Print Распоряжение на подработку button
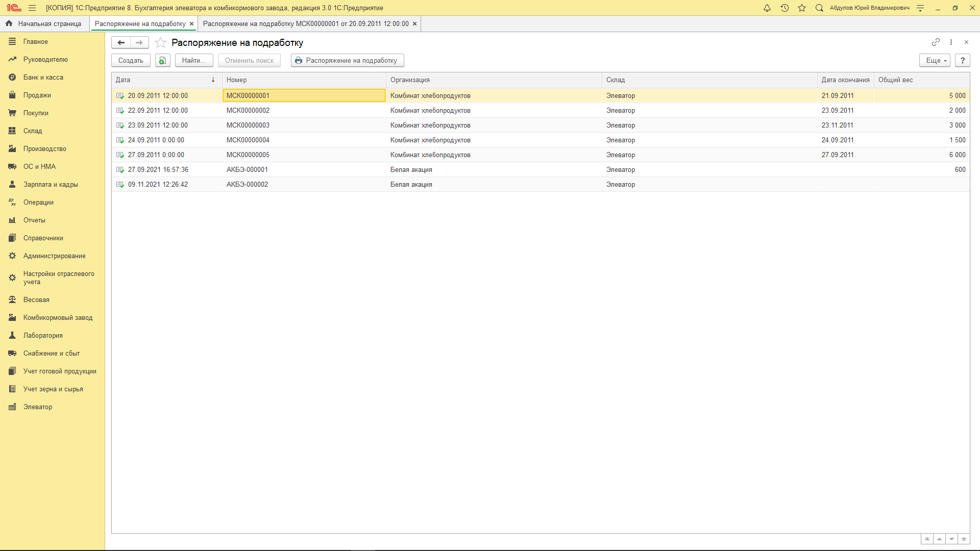The image size is (980, 551). 347,61
